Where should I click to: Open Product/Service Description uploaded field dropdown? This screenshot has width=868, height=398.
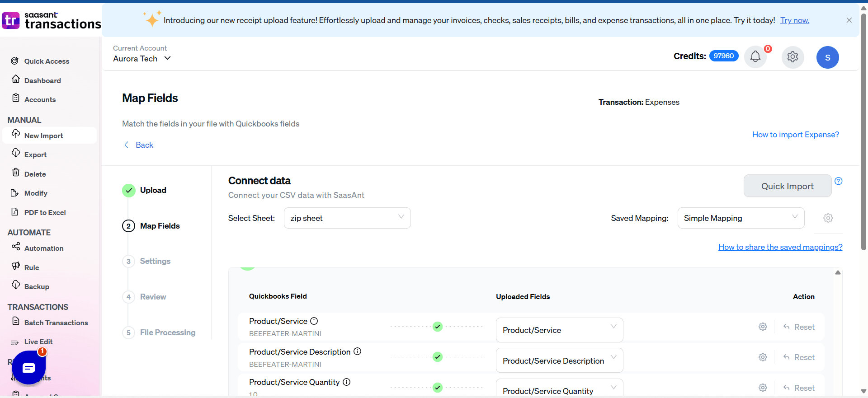(559, 361)
